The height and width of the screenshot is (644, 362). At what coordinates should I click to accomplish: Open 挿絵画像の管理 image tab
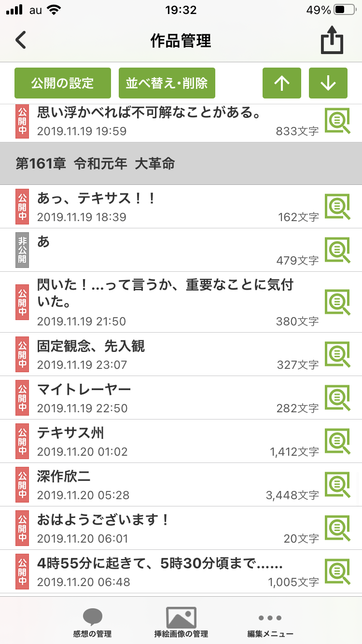[x=181, y=622]
